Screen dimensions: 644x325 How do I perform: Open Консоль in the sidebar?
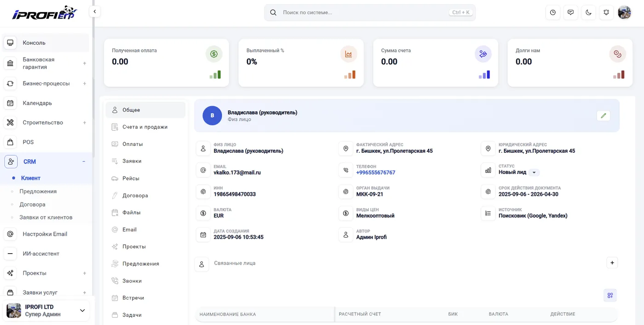(x=46, y=43)
